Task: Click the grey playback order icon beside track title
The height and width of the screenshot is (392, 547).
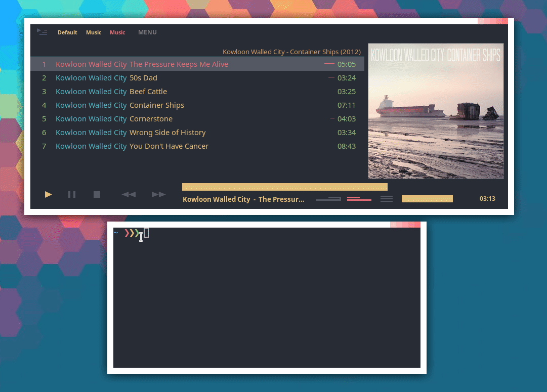Action: 328,199
